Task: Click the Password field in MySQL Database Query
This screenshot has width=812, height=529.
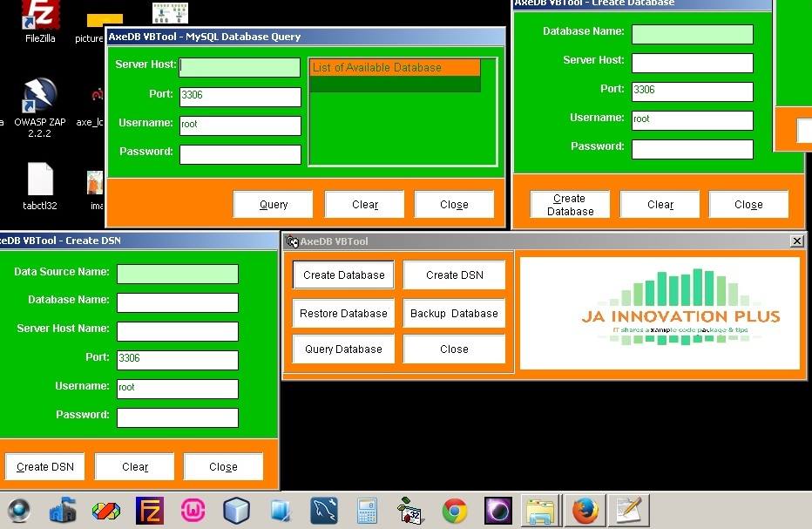Action: (x=240, y=154)
